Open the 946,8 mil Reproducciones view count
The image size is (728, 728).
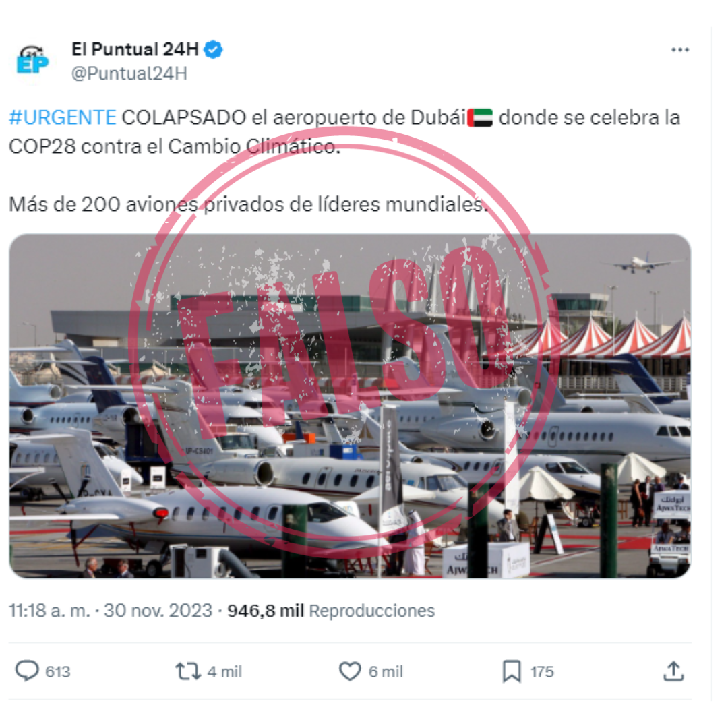(x=331, y=611)
